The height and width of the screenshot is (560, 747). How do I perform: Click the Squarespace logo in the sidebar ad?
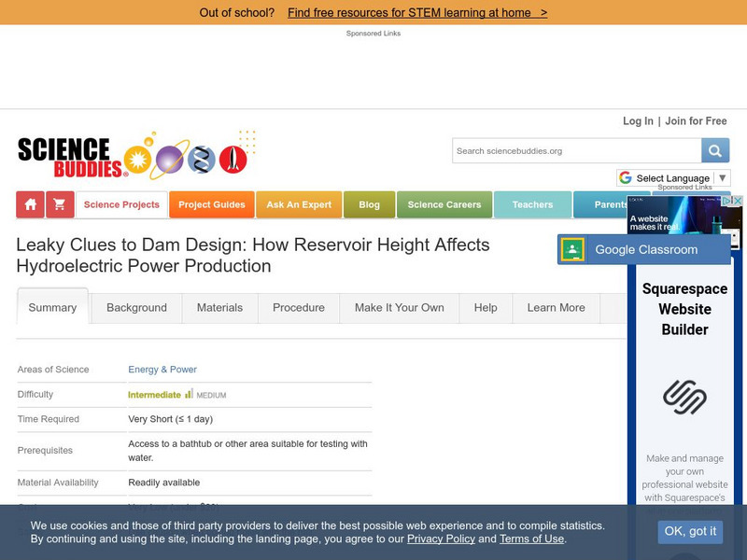point(687,397)
